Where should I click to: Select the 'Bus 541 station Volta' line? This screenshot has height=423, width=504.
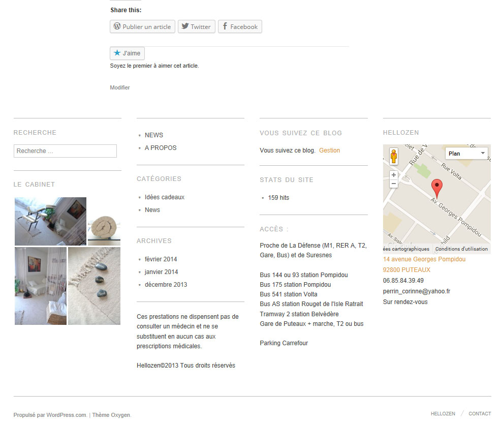point(289,294)
